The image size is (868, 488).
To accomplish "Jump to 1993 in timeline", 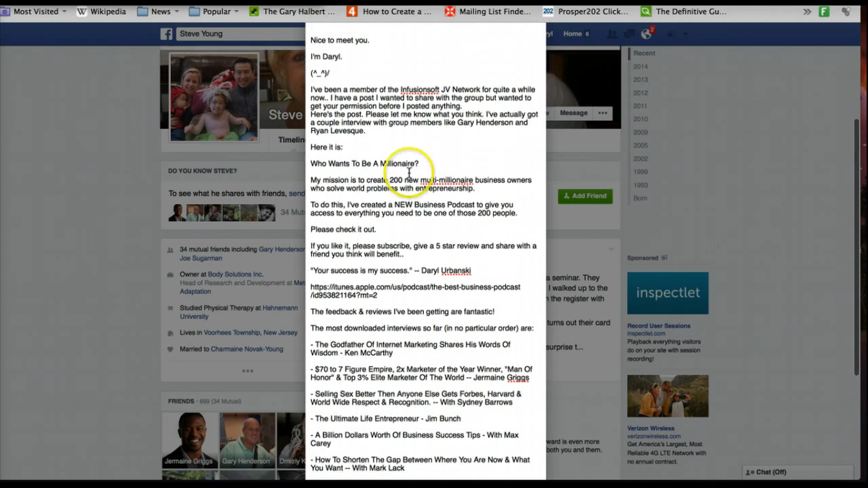I will click(641, 186).
